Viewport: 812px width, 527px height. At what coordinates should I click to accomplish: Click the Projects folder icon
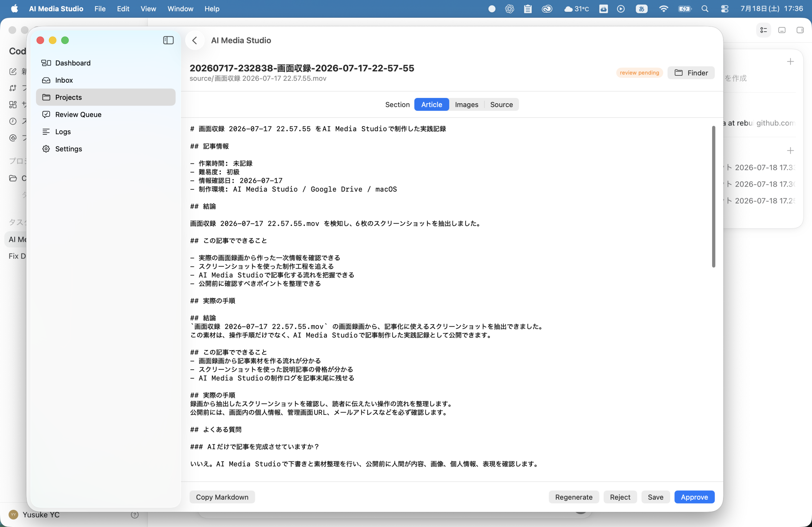pos(46,97)
